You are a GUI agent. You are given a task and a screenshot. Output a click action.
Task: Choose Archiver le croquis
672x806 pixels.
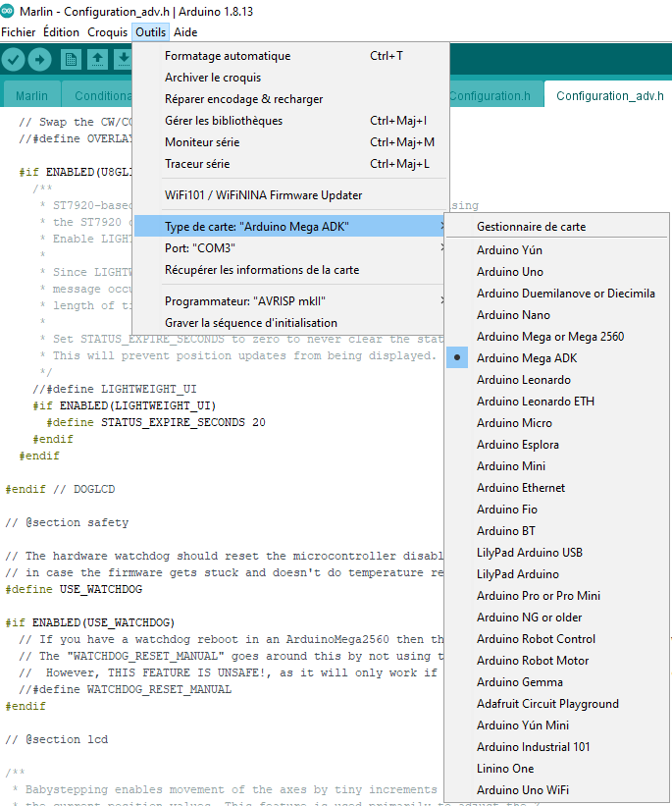(x=290, y=78)
